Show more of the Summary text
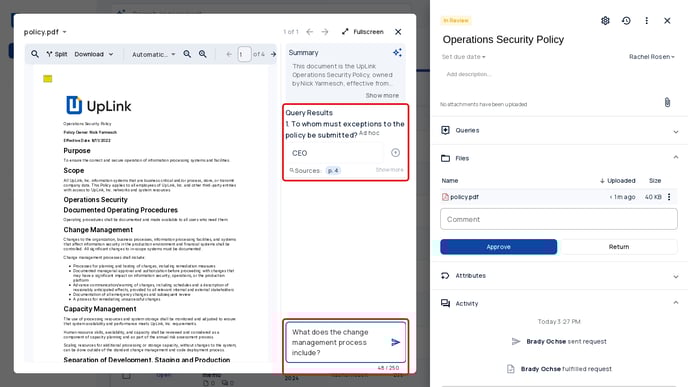Screen dimensions: 688x387 point(382,95)
